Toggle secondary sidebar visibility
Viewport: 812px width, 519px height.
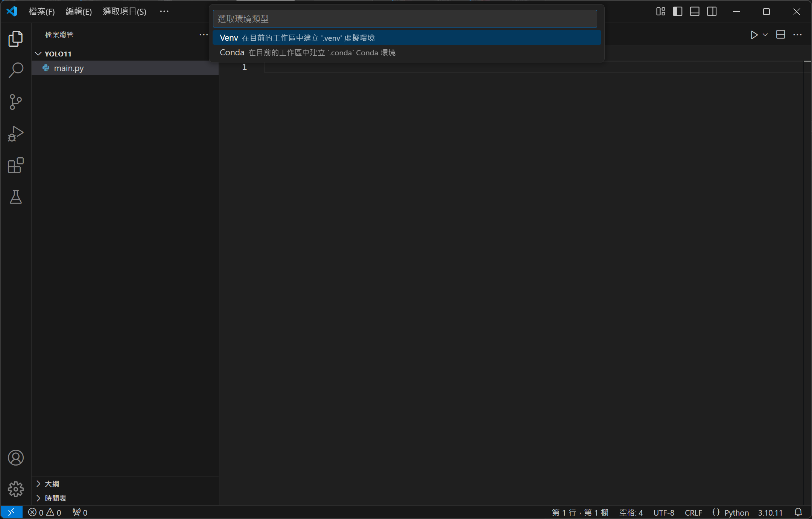coord(712,11)
